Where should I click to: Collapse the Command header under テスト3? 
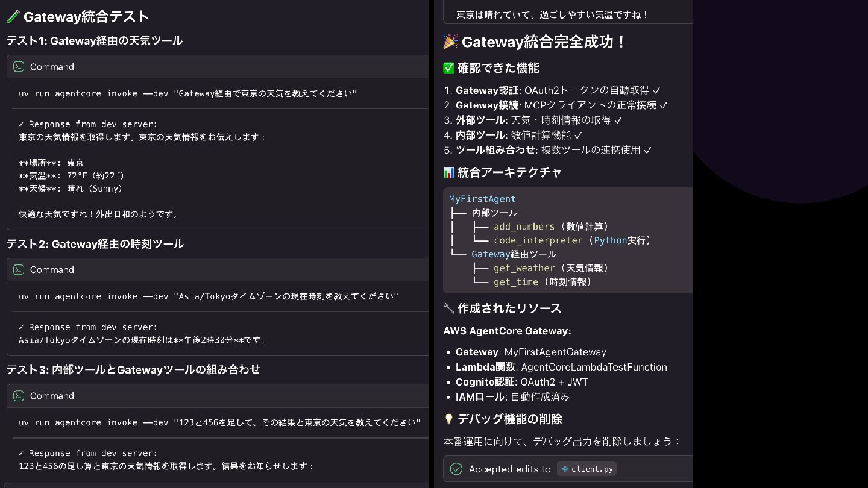[52, 396]
